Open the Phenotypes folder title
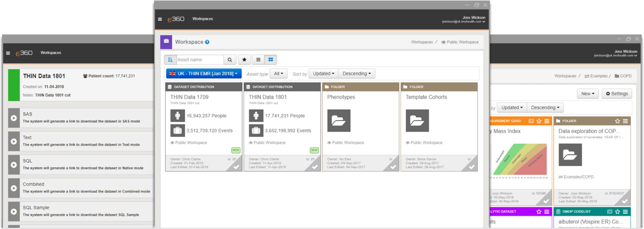 click(x=341, y=97)
